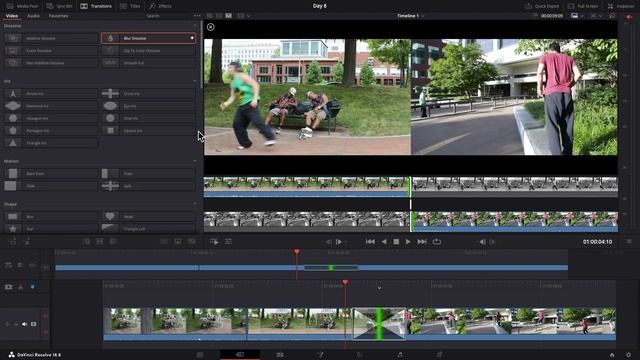
Task: Play the timeline in reverse
Action: pos(384,242)
